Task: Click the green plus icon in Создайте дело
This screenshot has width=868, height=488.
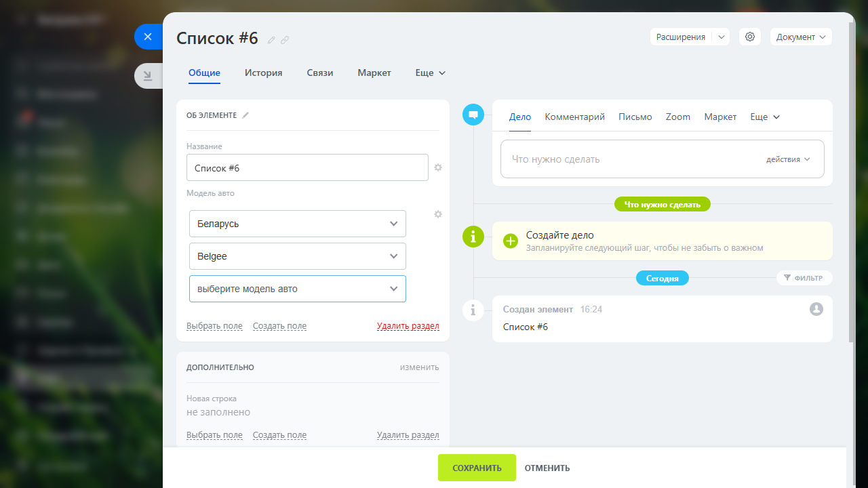Action: [511, 241]
